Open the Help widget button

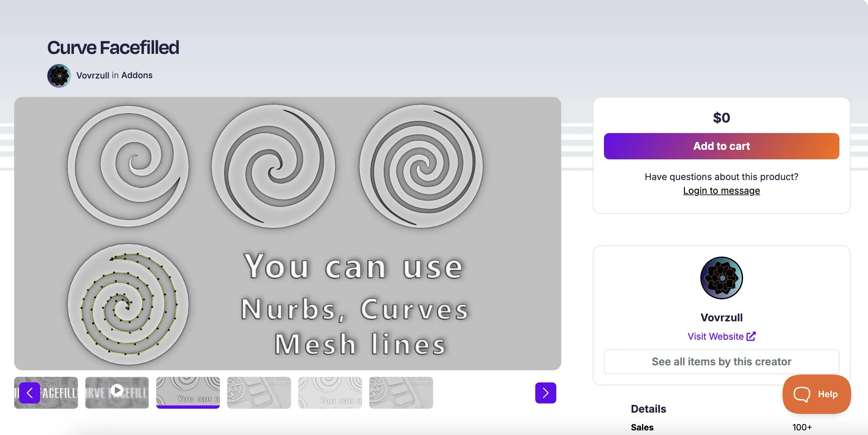point(816,394)
